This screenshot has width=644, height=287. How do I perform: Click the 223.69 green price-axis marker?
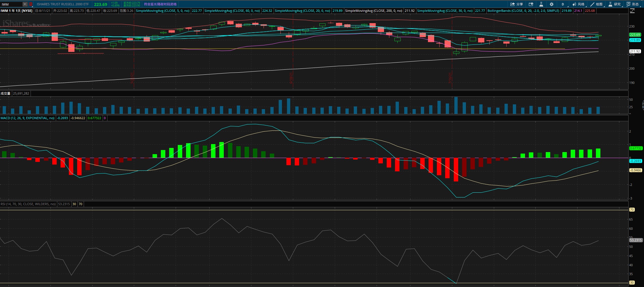[x=635, y=35]
